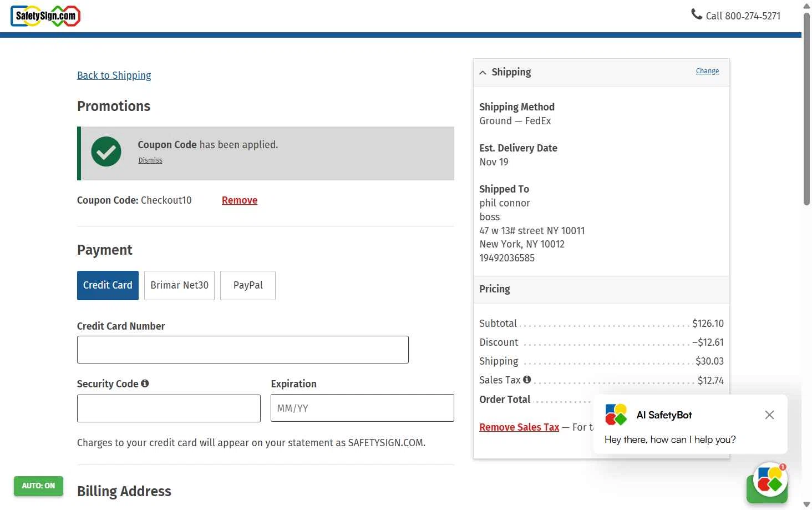Click the Sales Tax $12.74 amount
812x510 pixels.
[x=710, y=381]
